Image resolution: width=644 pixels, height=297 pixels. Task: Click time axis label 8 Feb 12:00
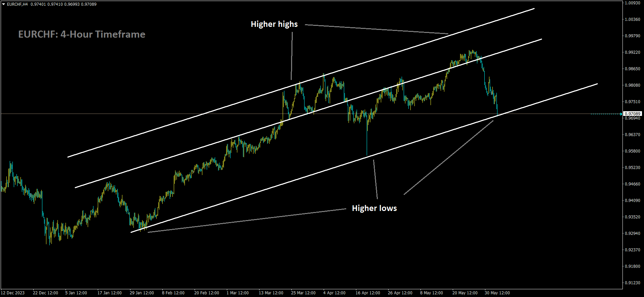point(173,293)
